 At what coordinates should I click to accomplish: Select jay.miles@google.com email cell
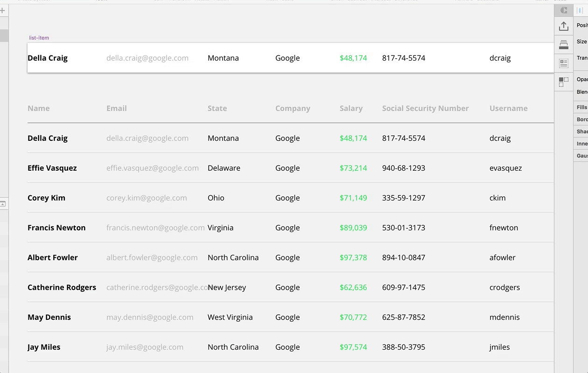(x=145, y=347)
